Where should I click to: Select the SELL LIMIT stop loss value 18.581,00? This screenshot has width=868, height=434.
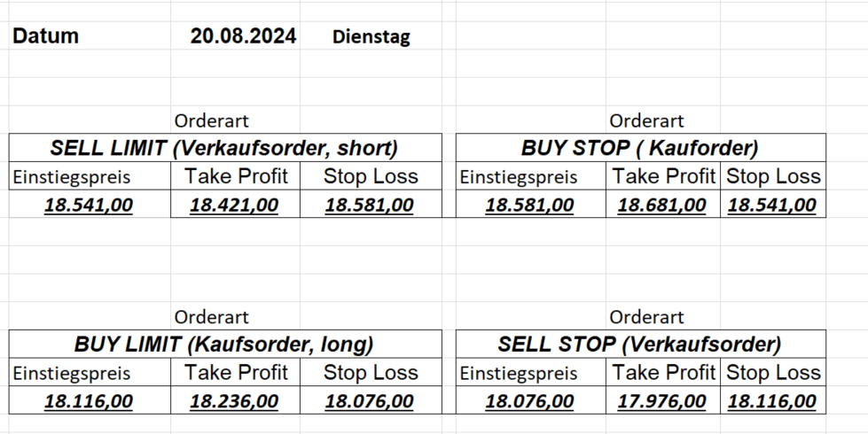[x=370, y=205]
